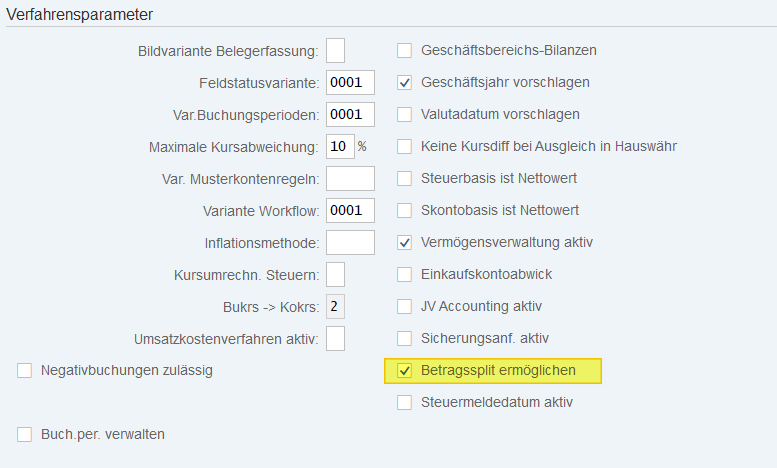Uncheck Geschäftsjahr vorschlagen
This screenshot has width=777, height=468.
(404, 82)
